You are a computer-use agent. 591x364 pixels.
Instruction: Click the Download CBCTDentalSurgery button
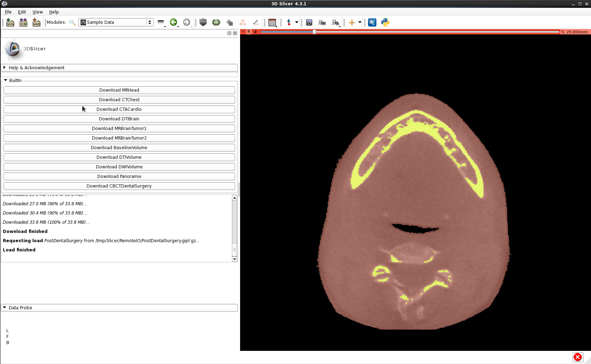pos(119,186)
